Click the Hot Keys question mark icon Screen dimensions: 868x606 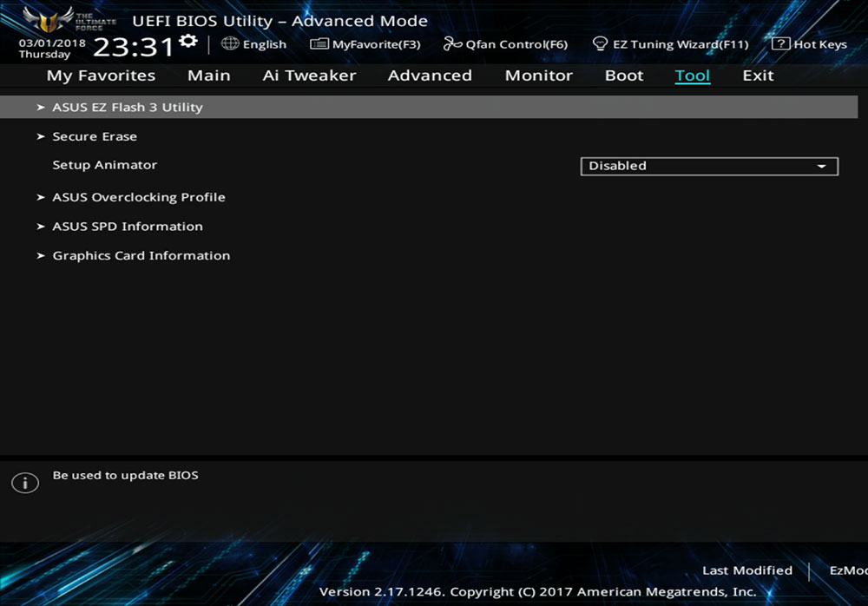[780, 43]
